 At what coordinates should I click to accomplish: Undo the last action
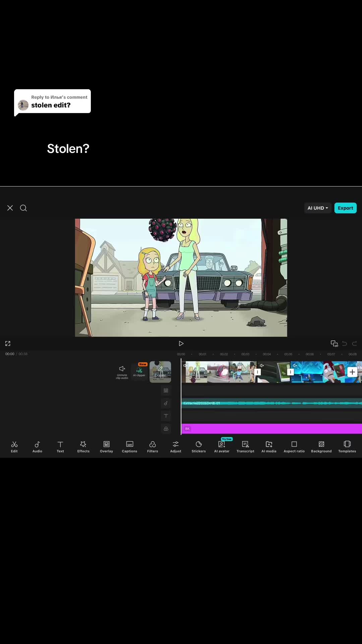click(x=345, y=343)
